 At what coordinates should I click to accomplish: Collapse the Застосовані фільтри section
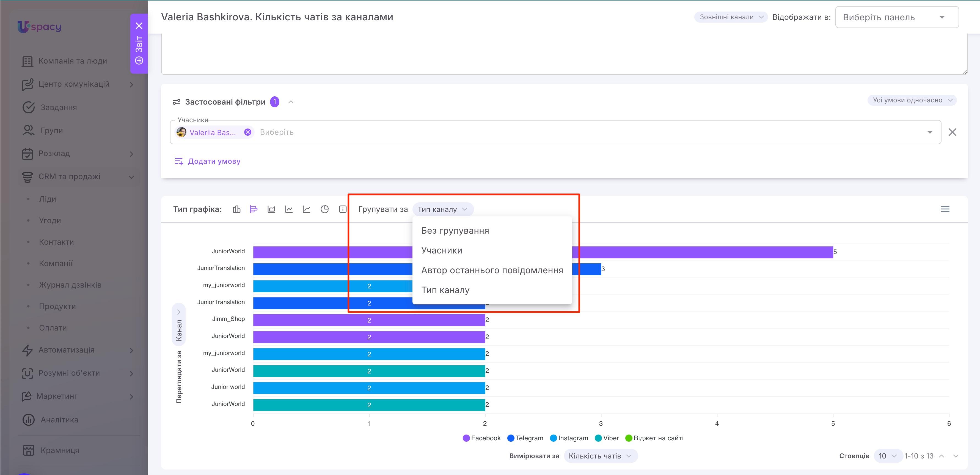291,102
